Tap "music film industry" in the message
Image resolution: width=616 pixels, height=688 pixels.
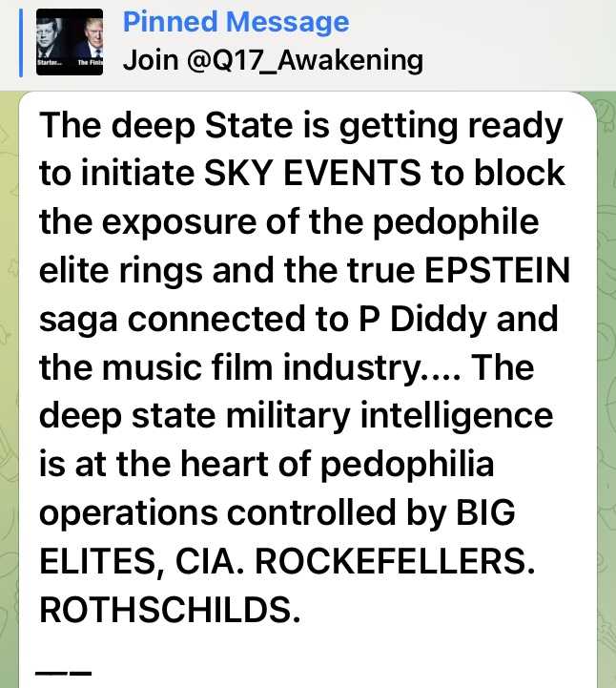tap(263, 367)
